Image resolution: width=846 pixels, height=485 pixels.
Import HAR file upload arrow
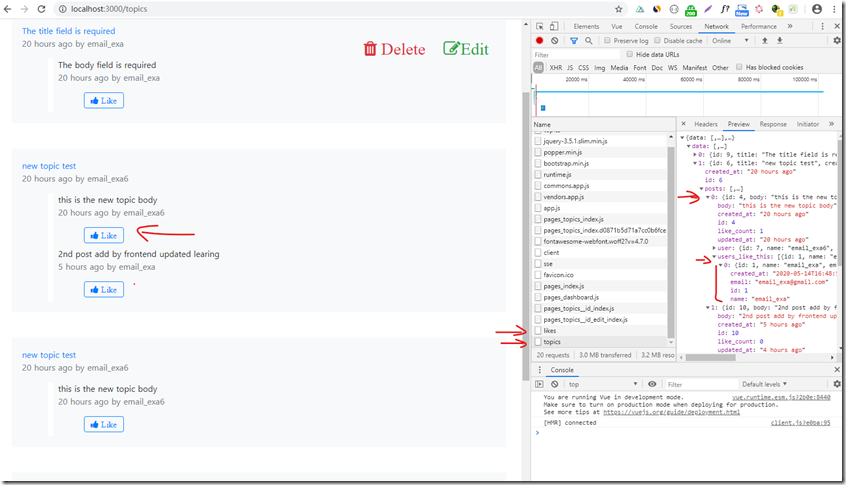coord(765,40)
